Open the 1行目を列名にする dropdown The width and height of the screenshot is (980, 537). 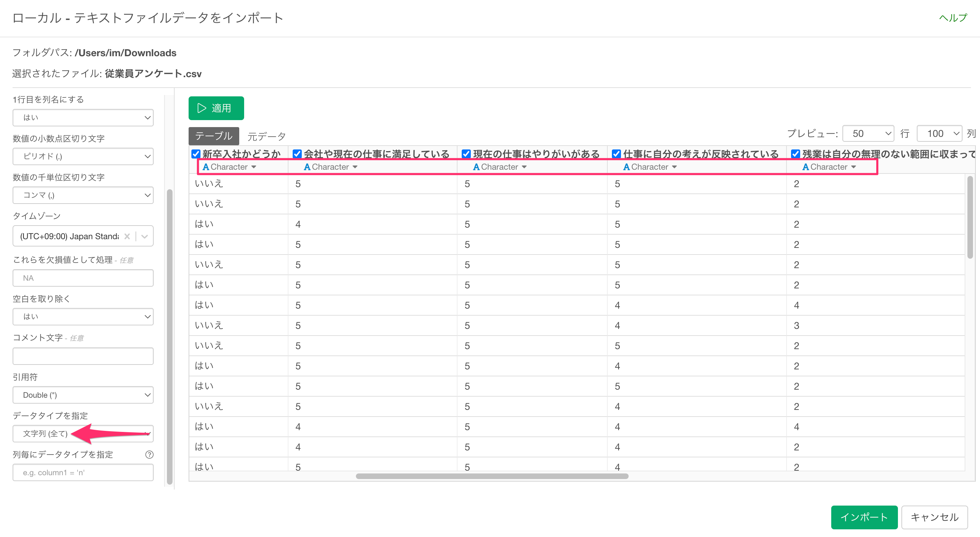[83, 118]
